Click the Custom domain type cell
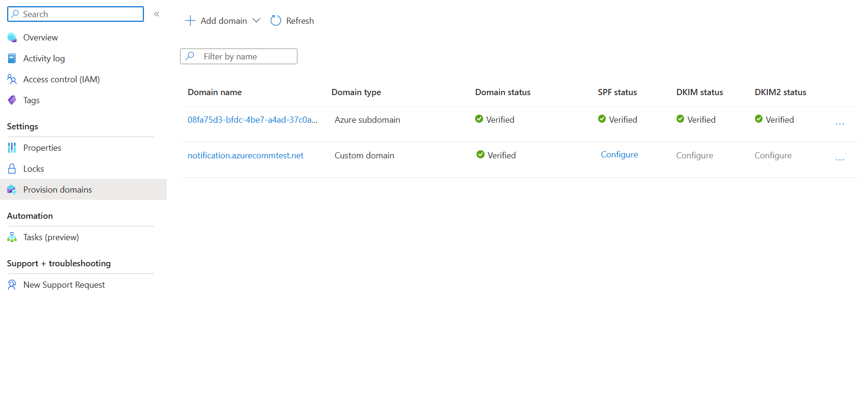The image size is (868, 409). (364, 156)
